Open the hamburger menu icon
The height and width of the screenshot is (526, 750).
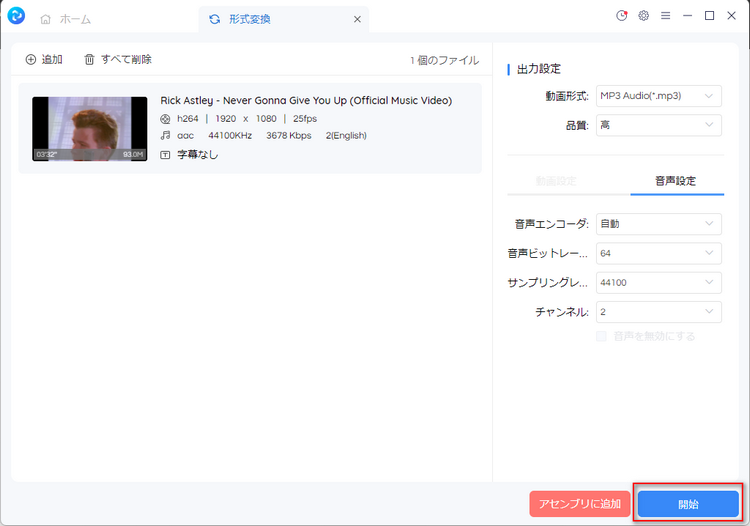665,16
